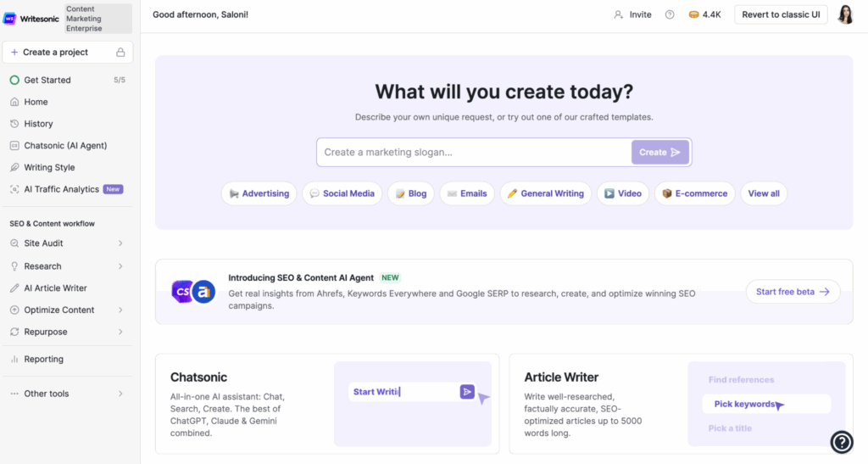Expand the Site Audit submenu chevron
Viewport: 868px width, 464px height.
(x=120, y=243)
